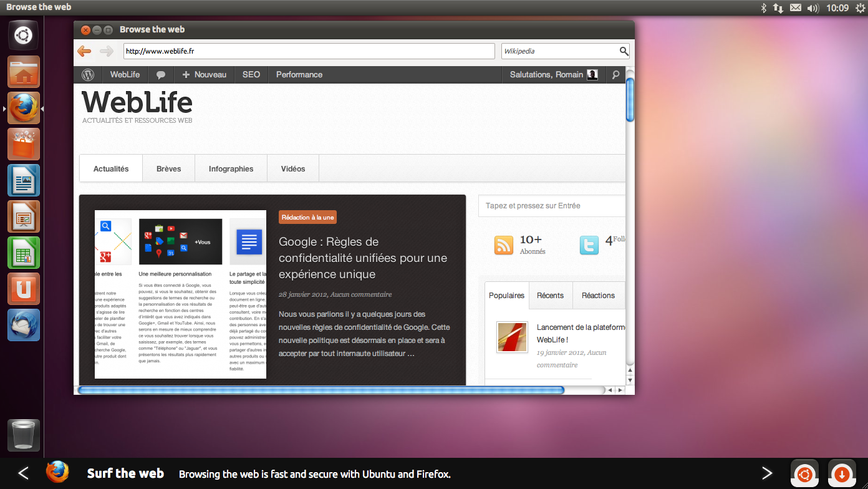Click the download icon in the bottom bar
Viewport: 868px width, 489px height.
pos(841,473)
